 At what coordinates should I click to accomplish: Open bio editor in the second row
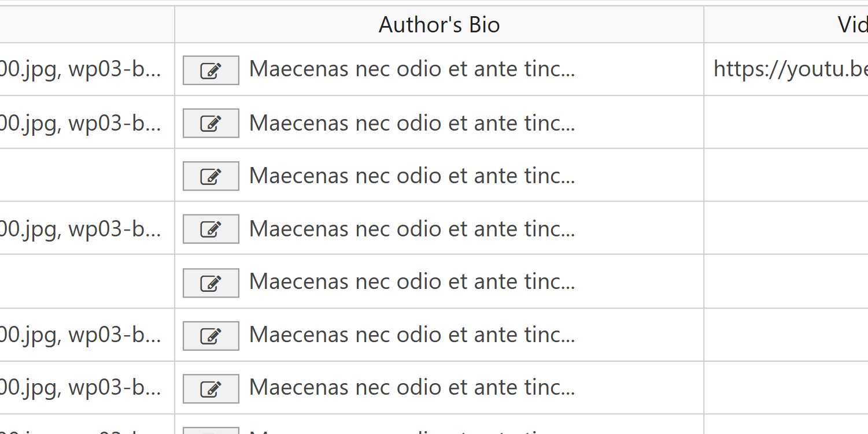(x=211, y=123)
